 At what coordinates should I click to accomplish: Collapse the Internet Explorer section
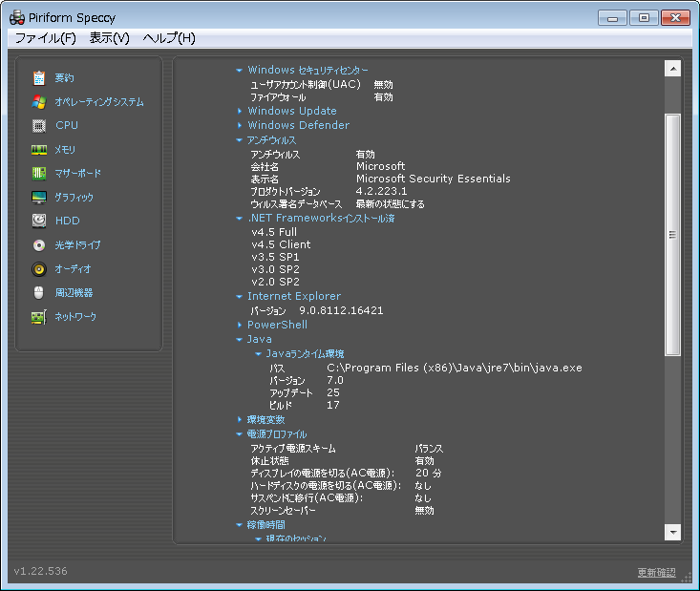point(240,296)
